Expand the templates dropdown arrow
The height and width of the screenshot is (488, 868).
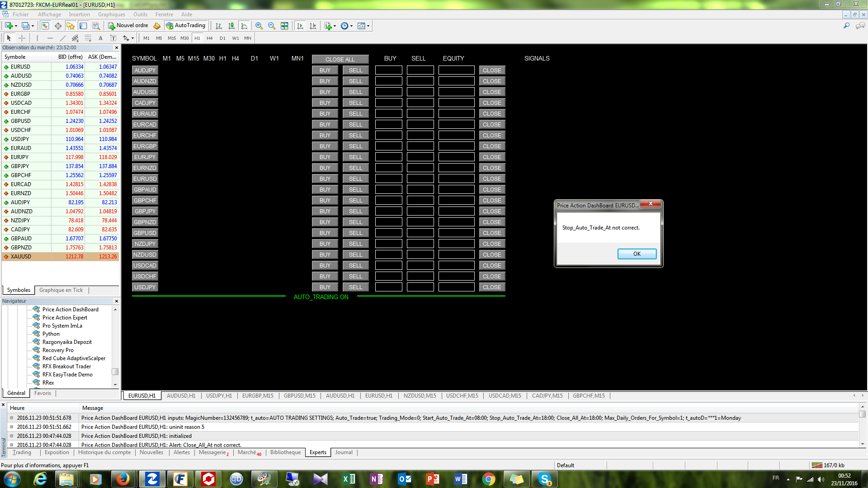point(368,26)
